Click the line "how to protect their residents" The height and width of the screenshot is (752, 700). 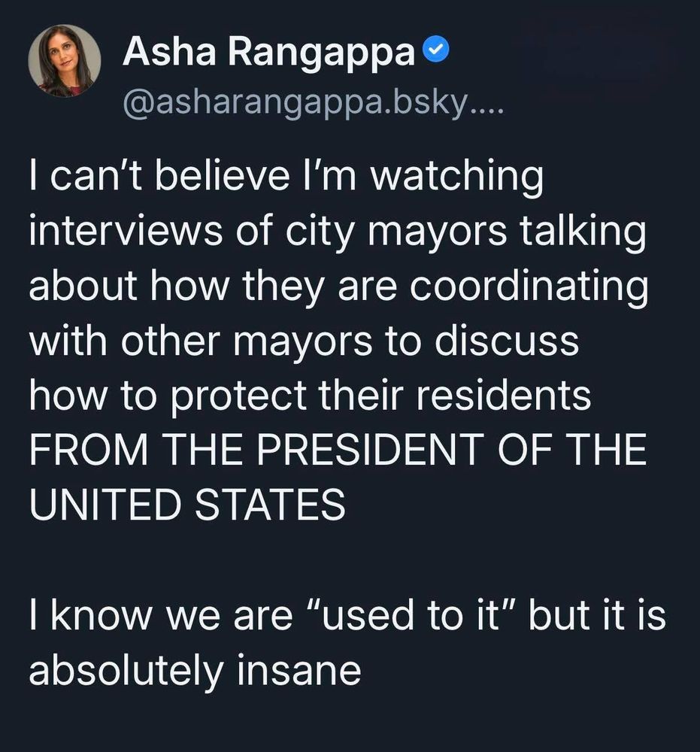coord(310,396)
